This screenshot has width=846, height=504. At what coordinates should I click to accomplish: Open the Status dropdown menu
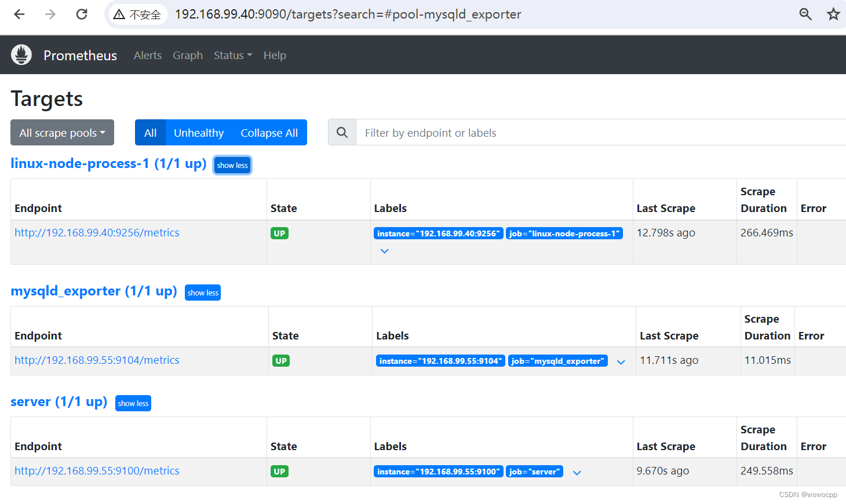[x=233, y=55]
